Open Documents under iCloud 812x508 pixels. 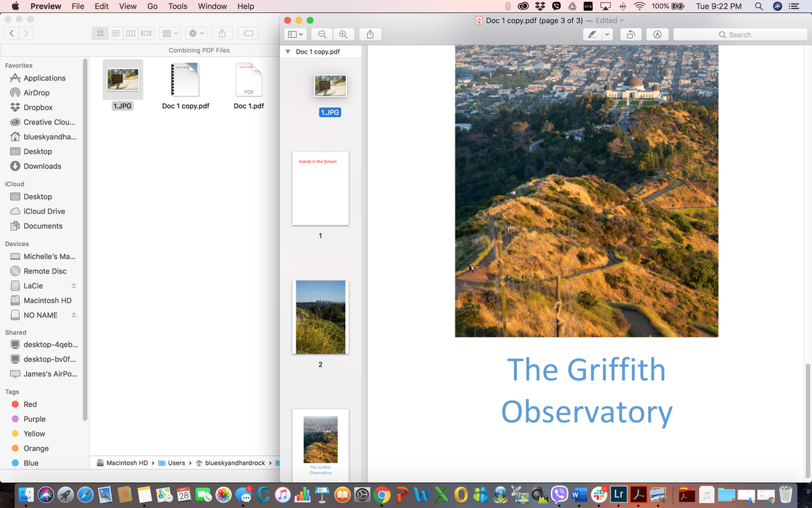(x=42, y=226)
